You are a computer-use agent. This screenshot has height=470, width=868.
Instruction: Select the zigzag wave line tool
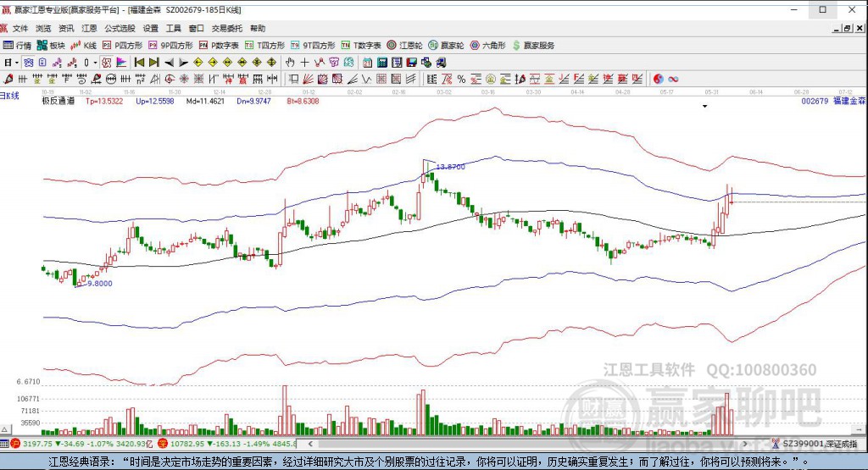point(366,79)
